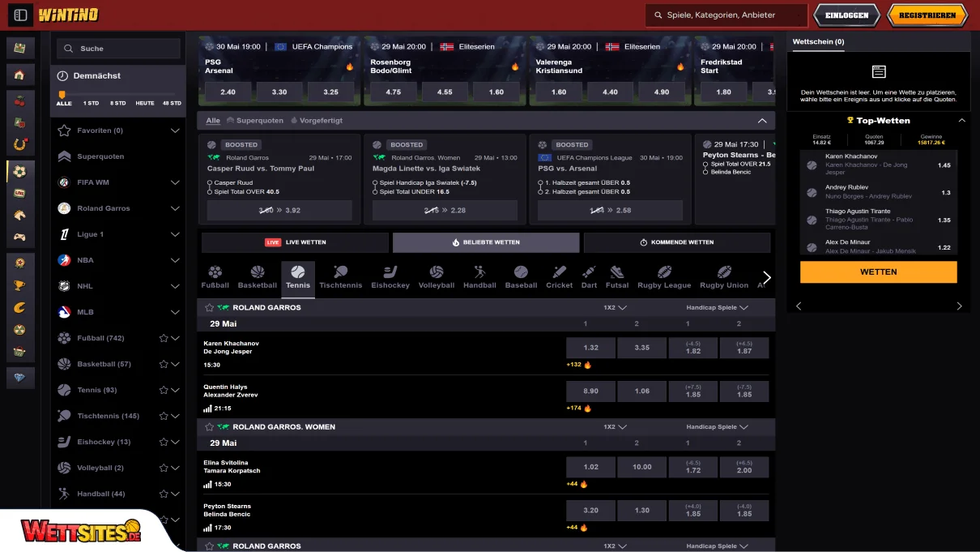Select the Alle filter tab above boosted bets
Screen dimensions: 980x552
point(213,121)
